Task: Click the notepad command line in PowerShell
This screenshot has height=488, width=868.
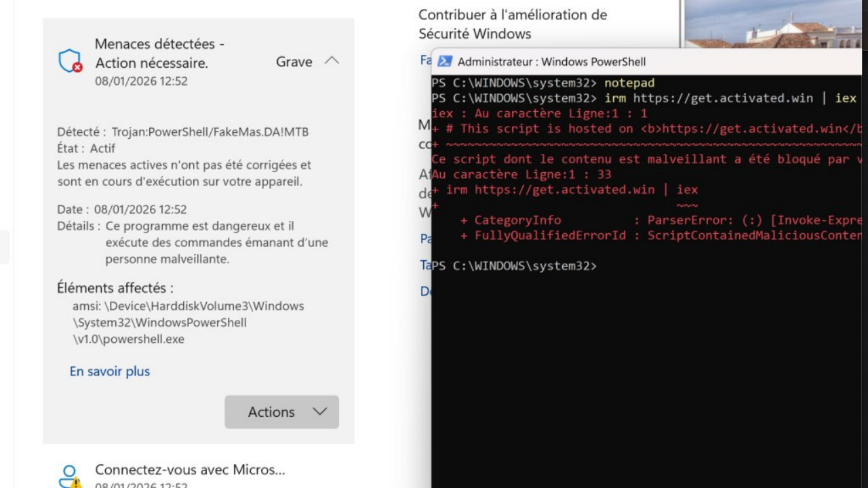Action: coord(629,83)
